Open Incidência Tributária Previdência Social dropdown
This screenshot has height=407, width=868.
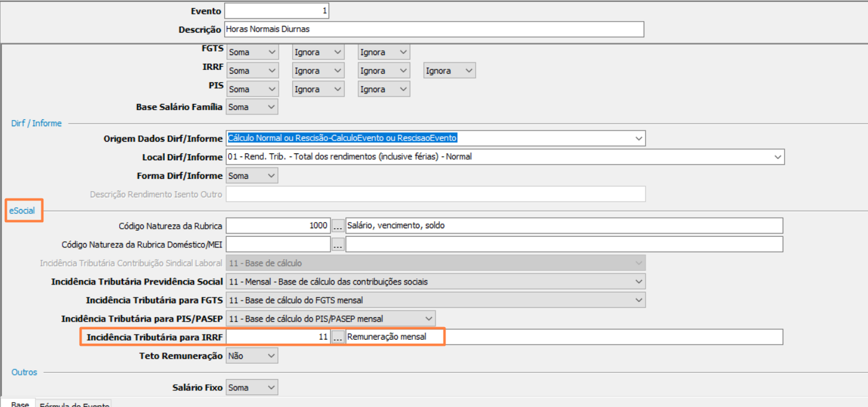point(639,281)
